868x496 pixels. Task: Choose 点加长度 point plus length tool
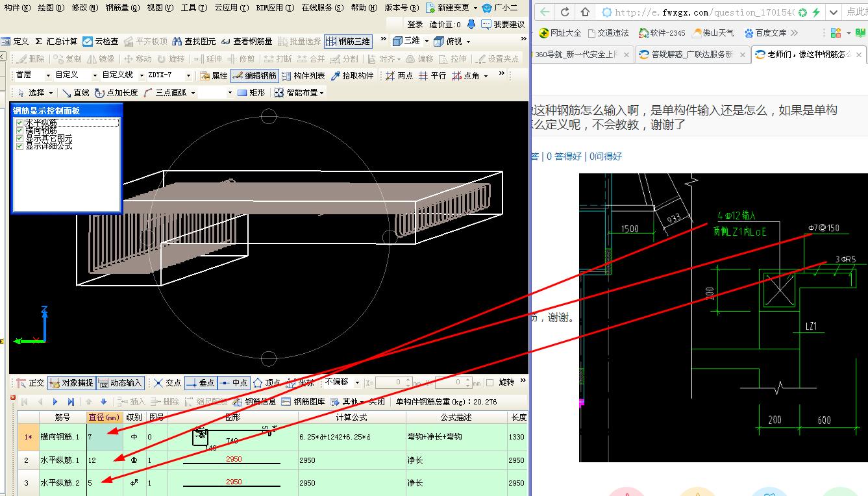(x=117, y=93)
